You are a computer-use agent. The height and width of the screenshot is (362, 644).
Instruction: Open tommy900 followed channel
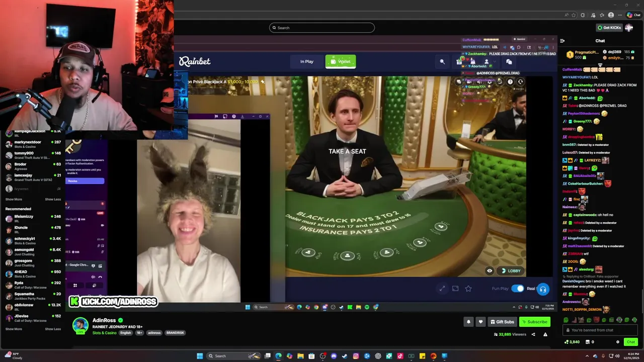33,155
